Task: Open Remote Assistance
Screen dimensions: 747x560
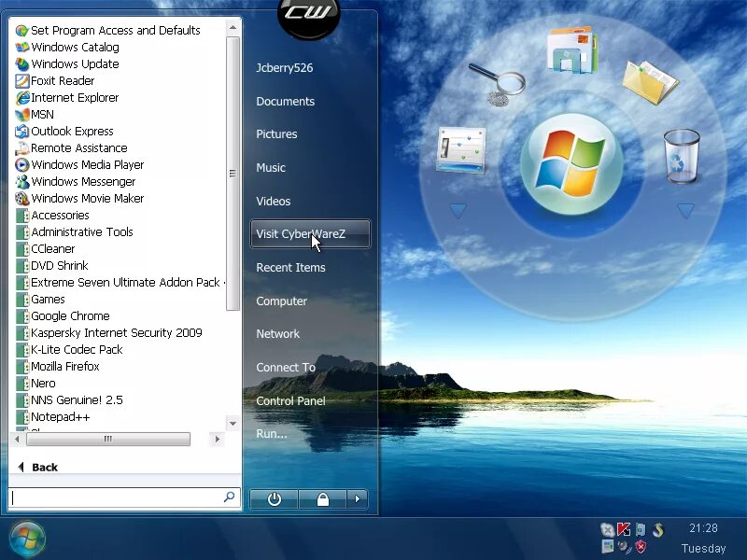Action: (x=71, y=148)
